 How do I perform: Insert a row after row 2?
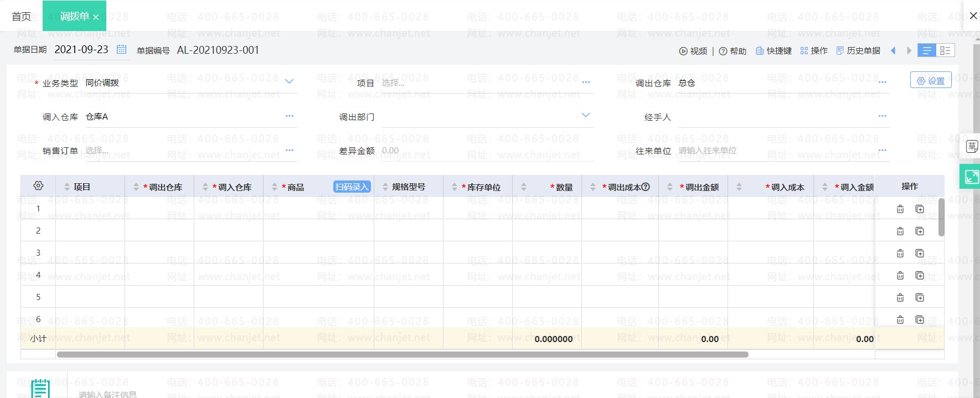[x=920, y=231]
